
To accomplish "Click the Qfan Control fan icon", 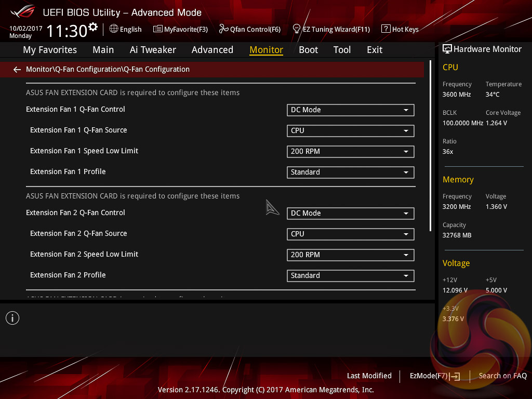I will pyautogui.click(x=223, y=29).
